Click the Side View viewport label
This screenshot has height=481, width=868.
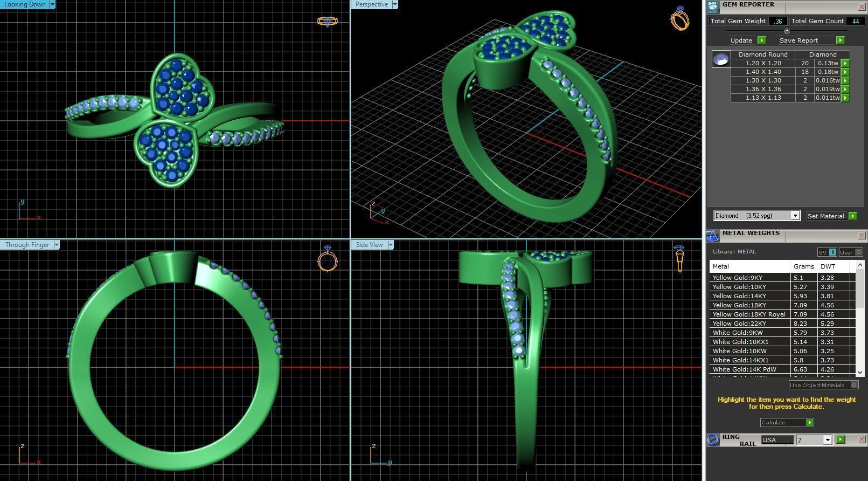coord(369,245)
